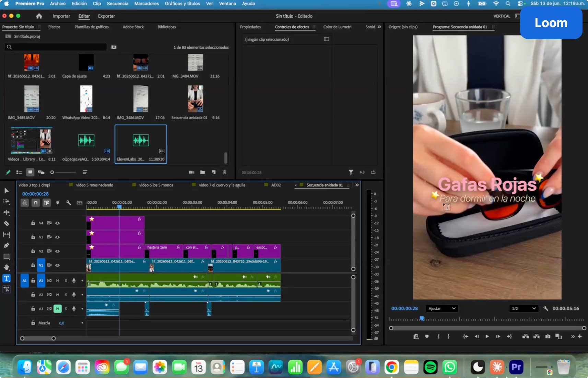Open timeline display settings wrench

(x=69, y=203)
